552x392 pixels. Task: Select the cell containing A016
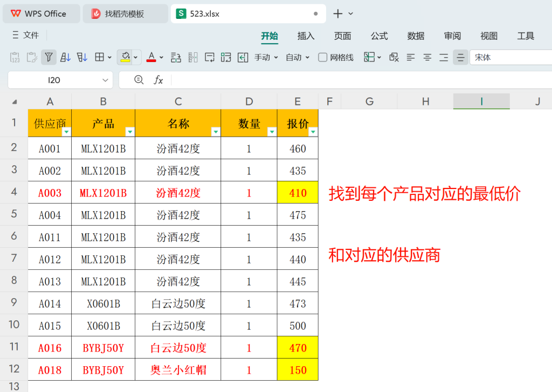click(x=50, y=348)
